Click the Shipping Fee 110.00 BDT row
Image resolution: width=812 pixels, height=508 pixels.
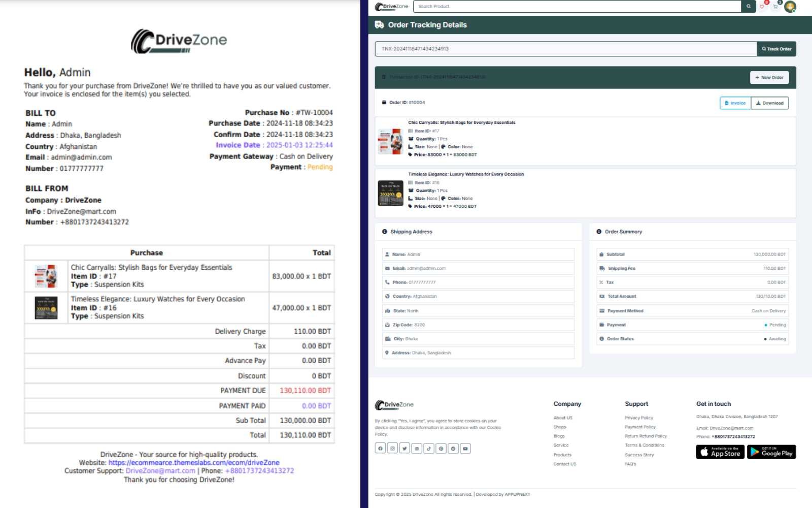(x=693, y=268)
